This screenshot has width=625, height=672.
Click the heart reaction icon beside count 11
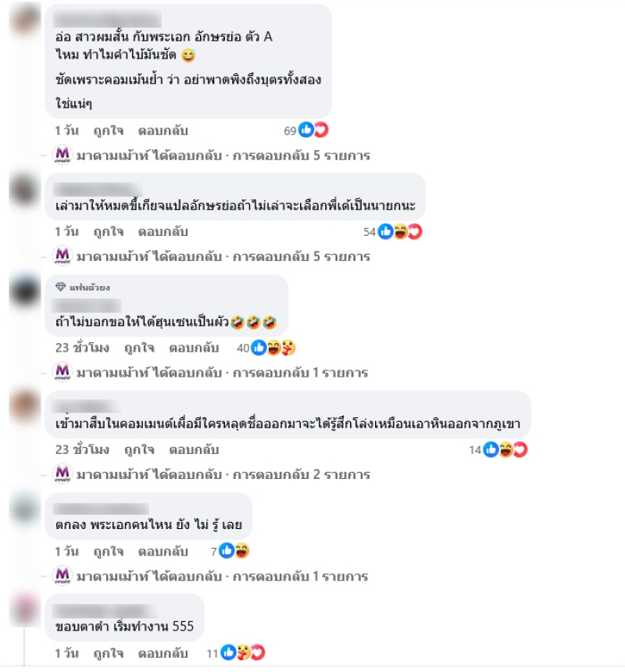(258, 652)
